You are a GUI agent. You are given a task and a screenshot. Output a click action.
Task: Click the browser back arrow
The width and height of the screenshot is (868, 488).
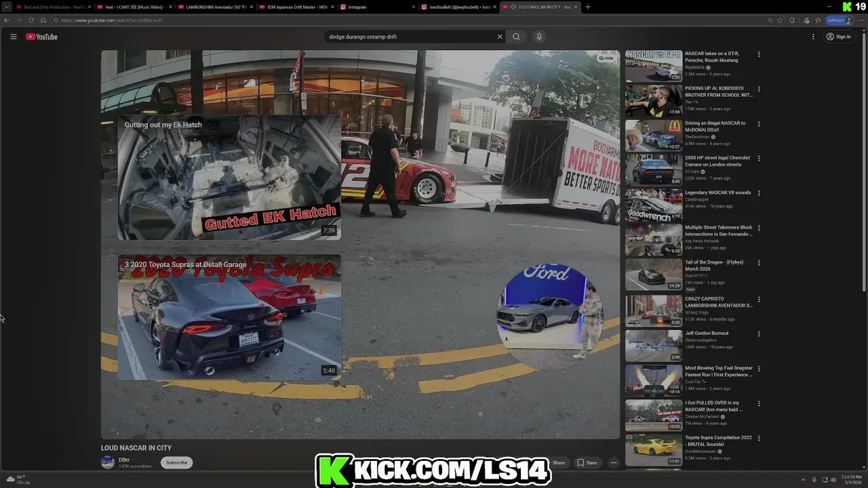tap(7, 20)
